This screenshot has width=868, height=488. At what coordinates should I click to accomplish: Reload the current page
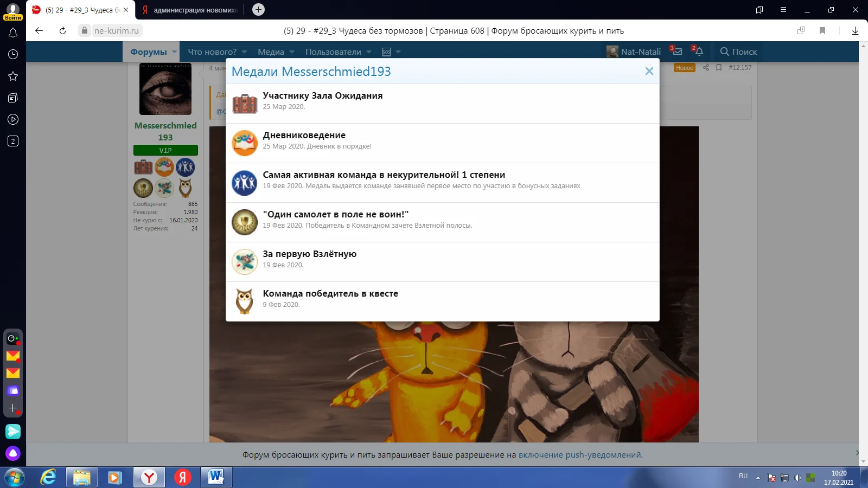tap(62, 31)
